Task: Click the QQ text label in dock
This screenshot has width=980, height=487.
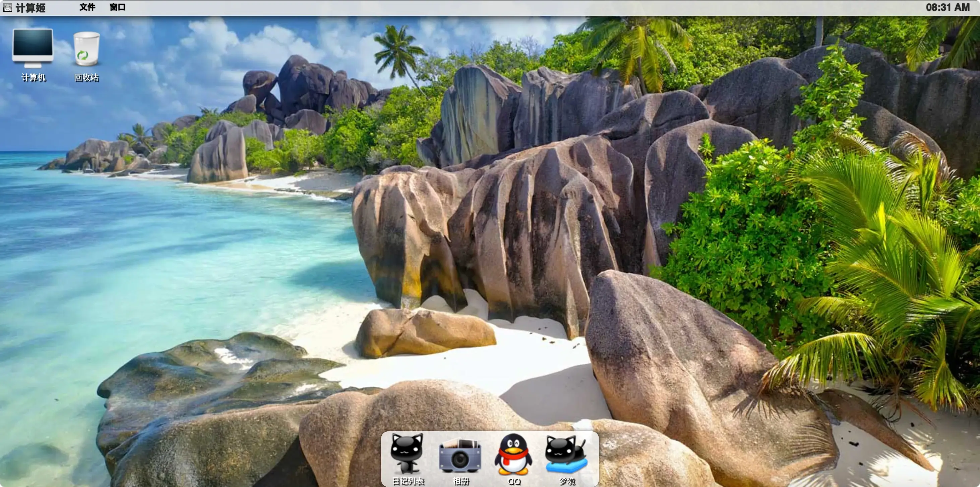Action: 514,482
